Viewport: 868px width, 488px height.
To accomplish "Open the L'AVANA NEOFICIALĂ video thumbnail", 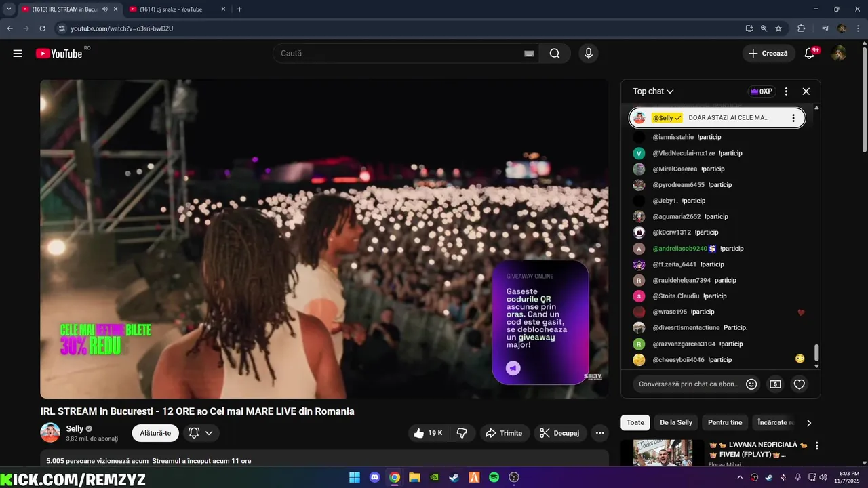I will [x=663, y=453].
